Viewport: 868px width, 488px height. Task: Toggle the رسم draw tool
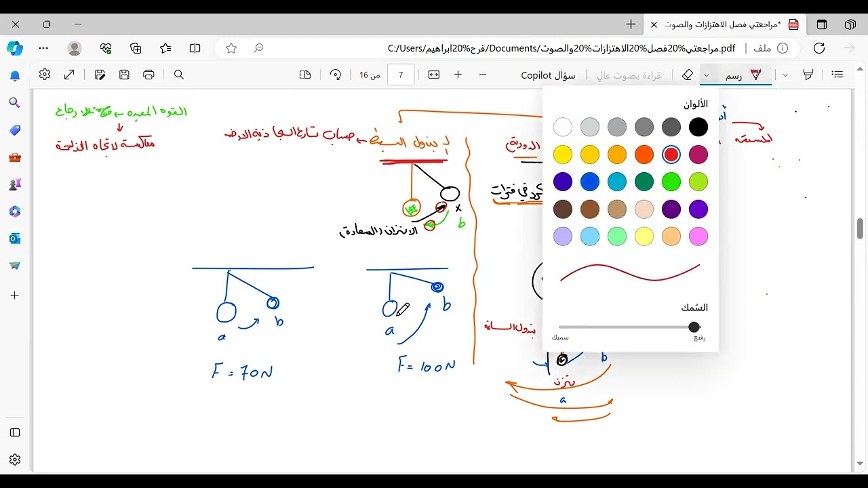click(x=744, y=75)
